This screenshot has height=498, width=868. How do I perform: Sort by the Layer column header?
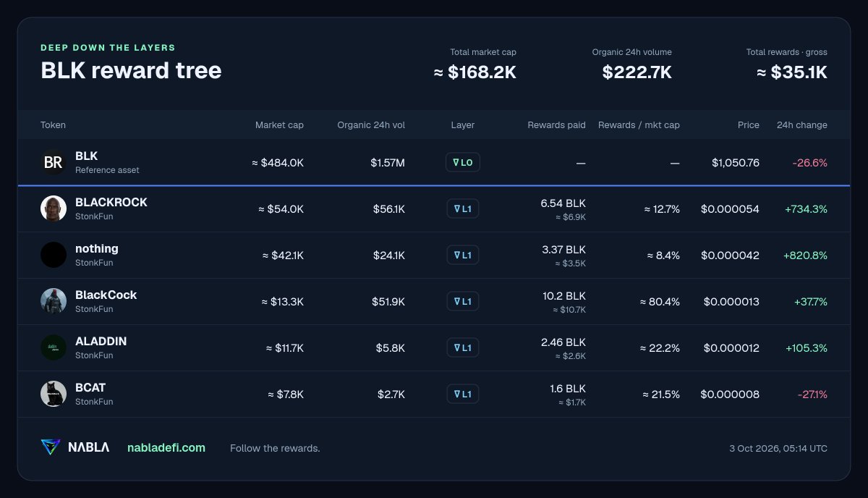(x=463, y=125)
